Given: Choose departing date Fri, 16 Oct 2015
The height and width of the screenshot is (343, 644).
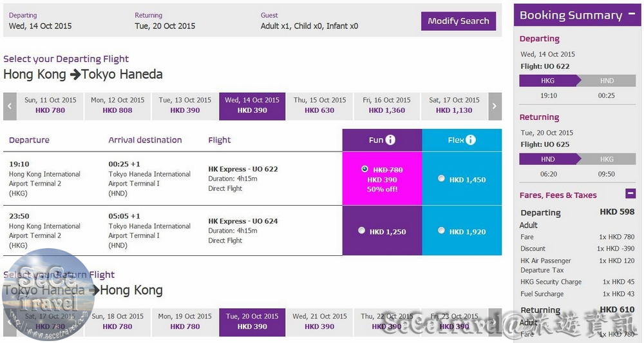Looking at the screenshot, I should tap(387, 106).
